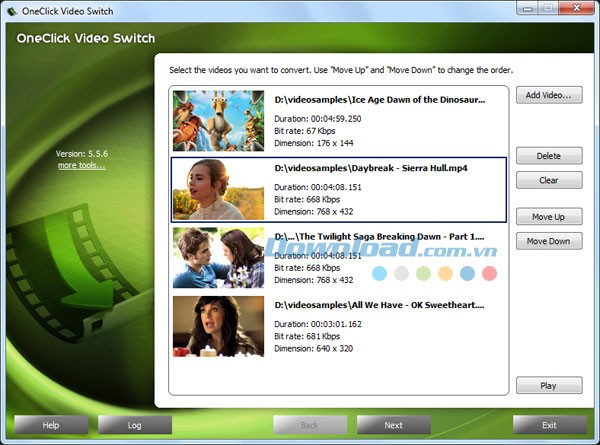The image size is (600, 445).
Task: Open the Log window
Action: point(135,425)
